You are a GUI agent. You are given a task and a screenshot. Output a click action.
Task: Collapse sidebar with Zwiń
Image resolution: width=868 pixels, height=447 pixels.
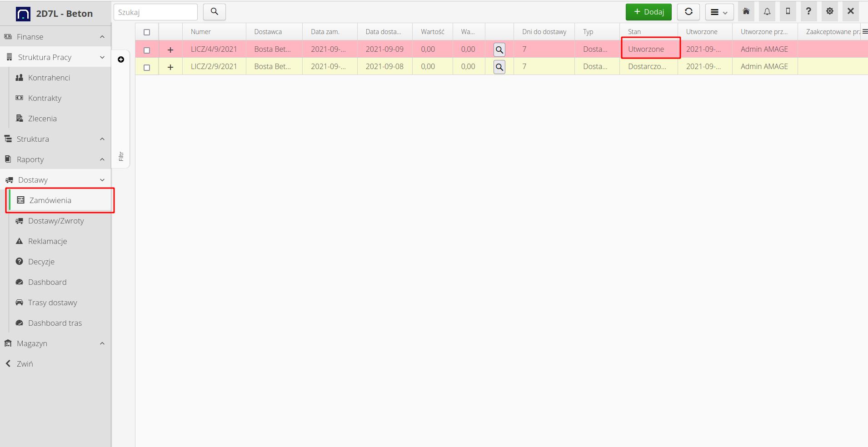[x=25, y=364]
